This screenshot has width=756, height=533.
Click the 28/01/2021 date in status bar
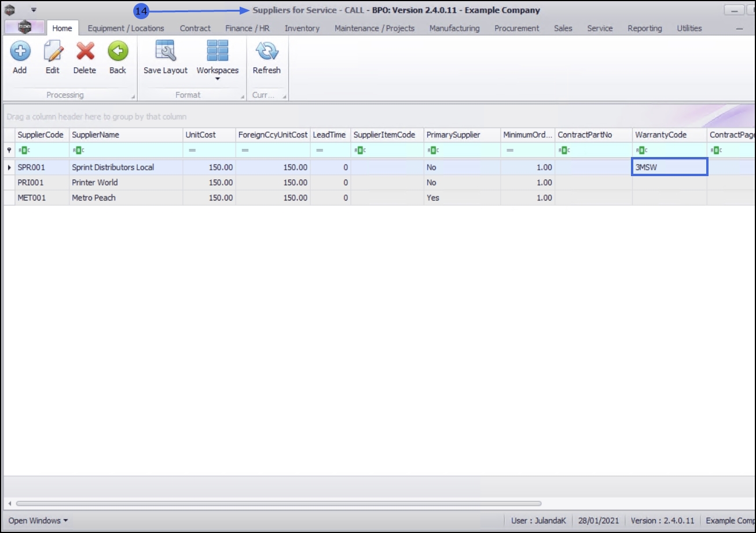pos(599,520)
